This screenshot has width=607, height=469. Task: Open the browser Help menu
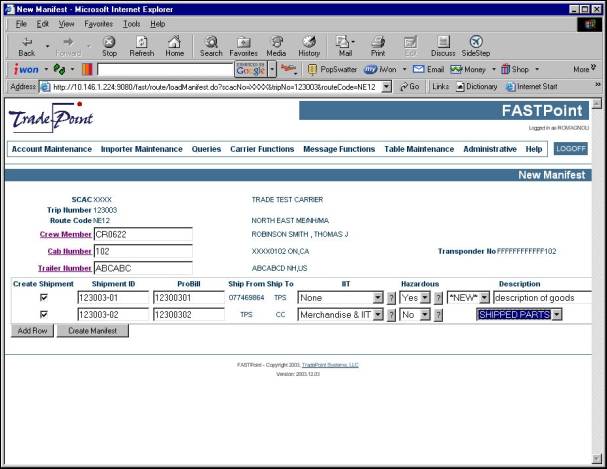(158, 24)
